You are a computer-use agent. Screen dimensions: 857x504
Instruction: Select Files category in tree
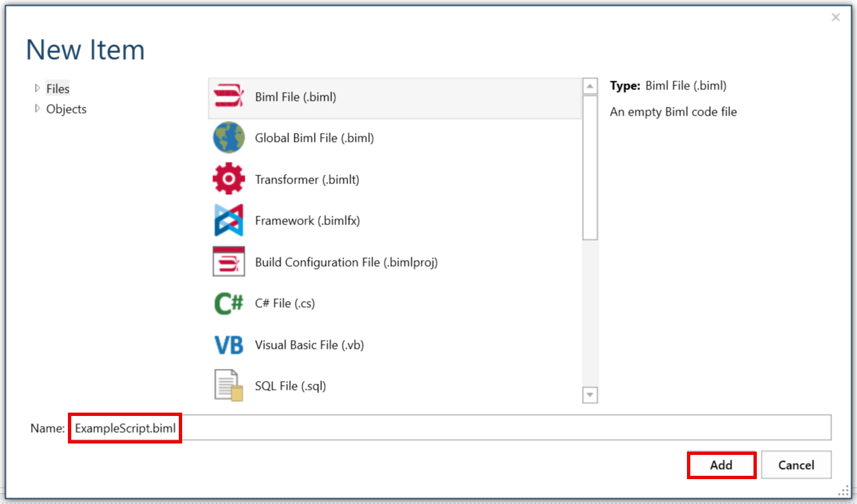58,89
